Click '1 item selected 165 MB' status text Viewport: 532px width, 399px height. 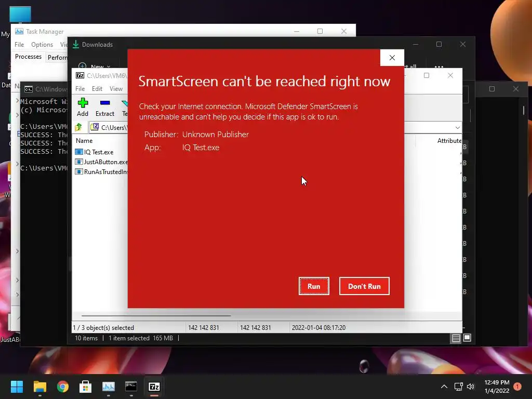[141, 338]
